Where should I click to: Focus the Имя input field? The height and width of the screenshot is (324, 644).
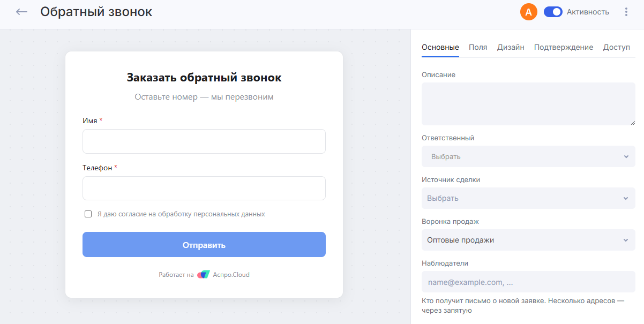[x=204, y=141]
